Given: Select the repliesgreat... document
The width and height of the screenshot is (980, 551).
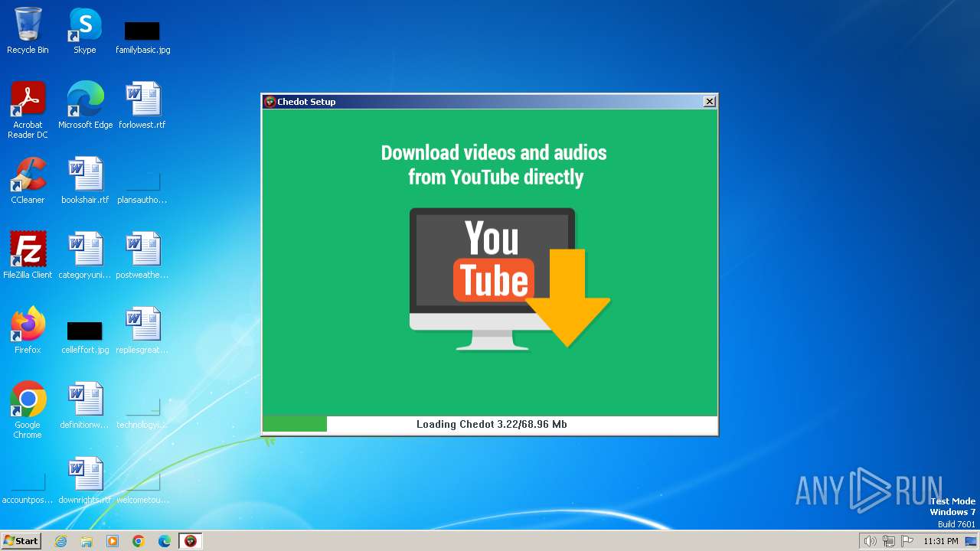Looking at the screenshot, I should point(142,331).
